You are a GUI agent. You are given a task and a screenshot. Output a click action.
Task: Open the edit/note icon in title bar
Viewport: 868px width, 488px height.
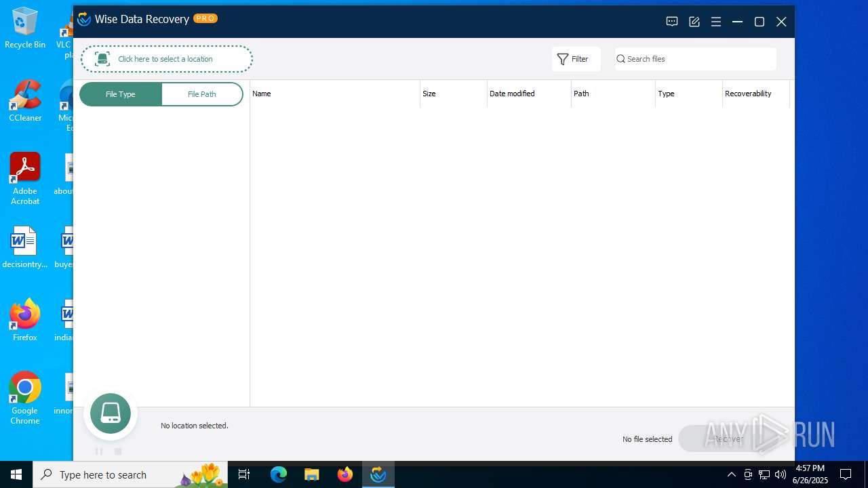694,22
